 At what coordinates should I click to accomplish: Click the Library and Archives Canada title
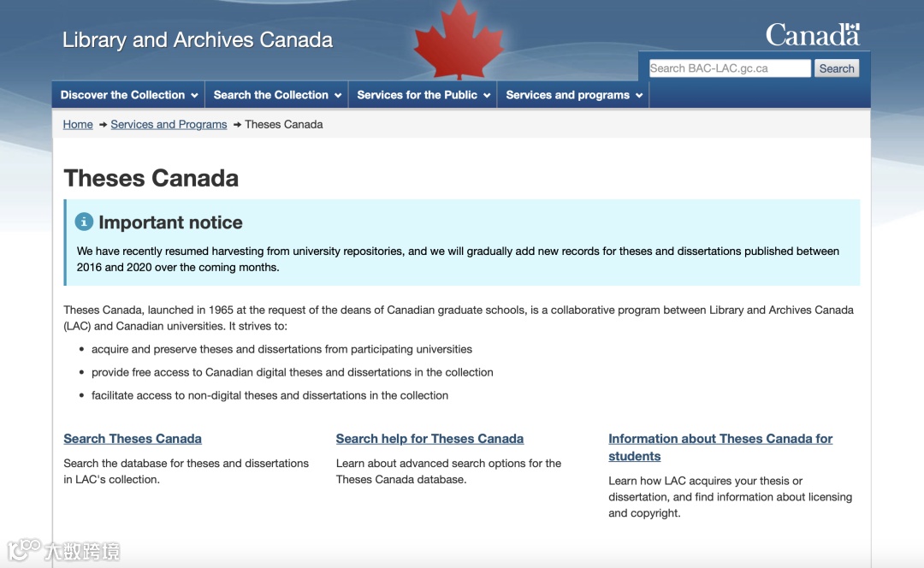[198, 39]
